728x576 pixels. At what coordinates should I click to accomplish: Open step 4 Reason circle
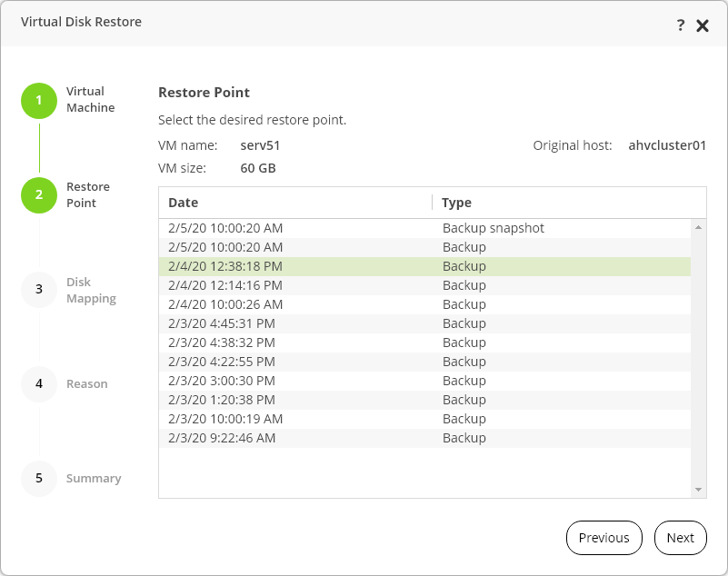click(39, 384)
